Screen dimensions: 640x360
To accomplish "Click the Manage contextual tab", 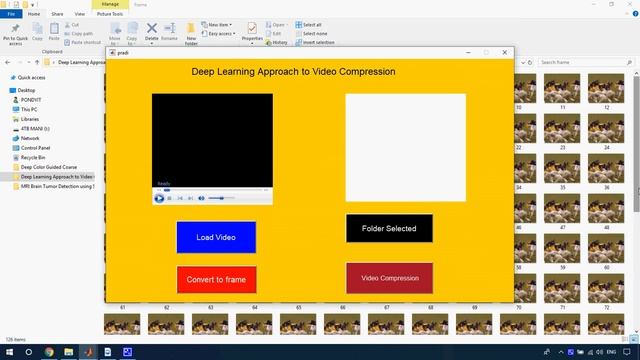I will (x=110, y=4).
